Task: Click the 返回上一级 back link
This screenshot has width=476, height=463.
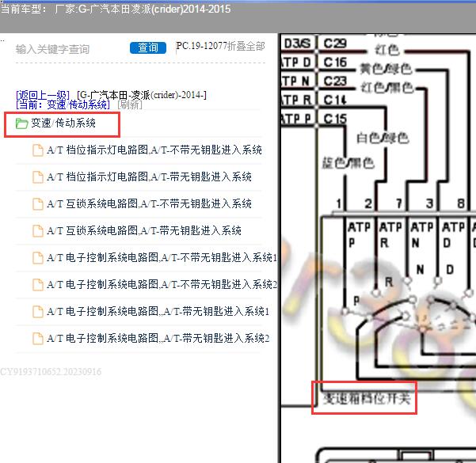Action: click(x=43, y=95)
